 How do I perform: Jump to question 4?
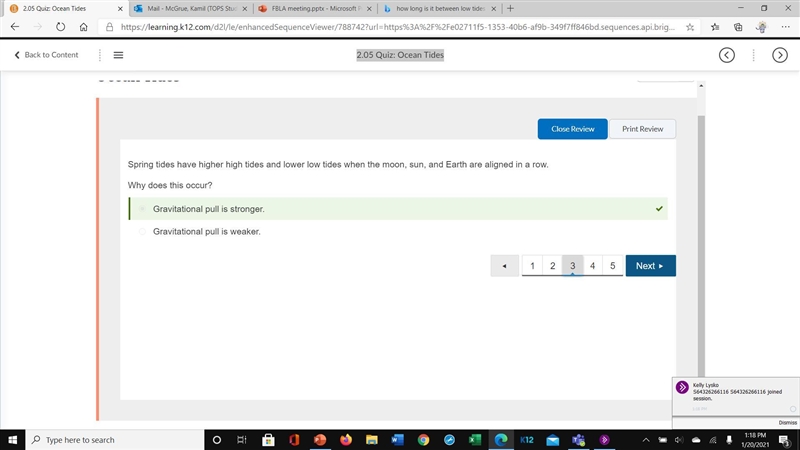592,266
